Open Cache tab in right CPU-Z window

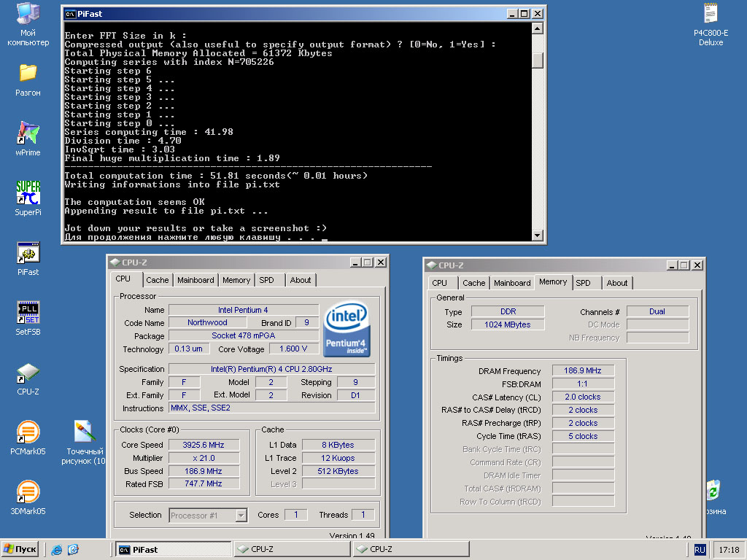(473, 283)
